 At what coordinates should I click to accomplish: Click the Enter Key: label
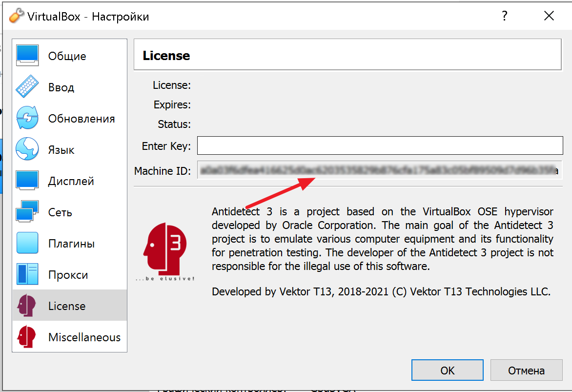click(x=166, y=146)
